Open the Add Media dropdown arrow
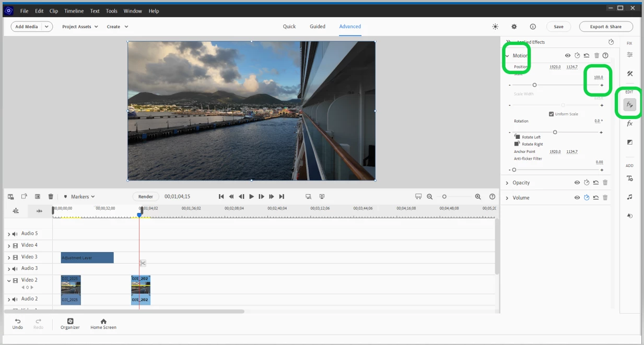Image resolution: width=644 pixels, height=345 pixels. (x=46, y=27)
